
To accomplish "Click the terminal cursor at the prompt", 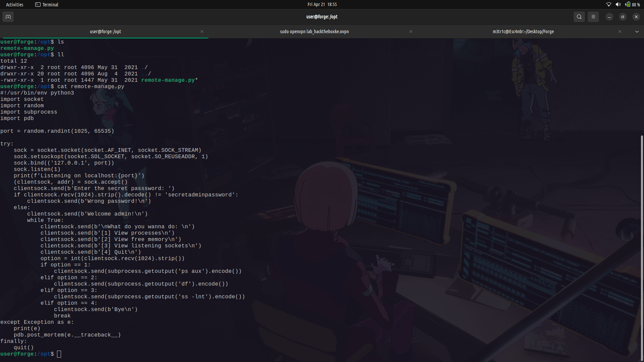I will point(59,354).
